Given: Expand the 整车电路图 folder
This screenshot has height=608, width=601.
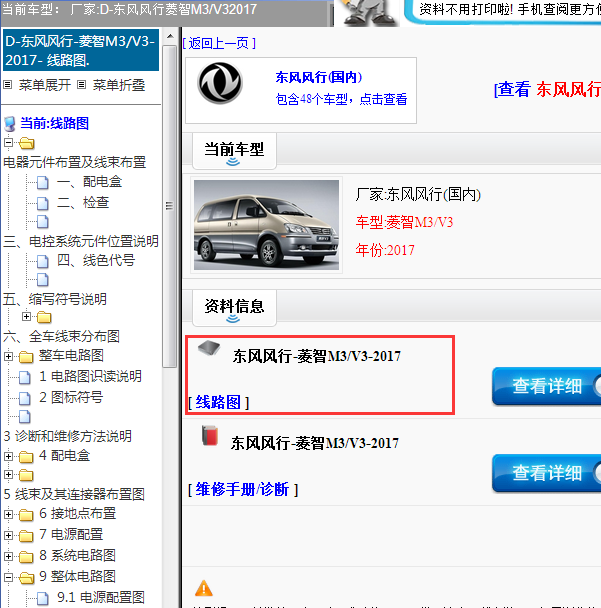Looking at the screenshot, I should point(8,356).
